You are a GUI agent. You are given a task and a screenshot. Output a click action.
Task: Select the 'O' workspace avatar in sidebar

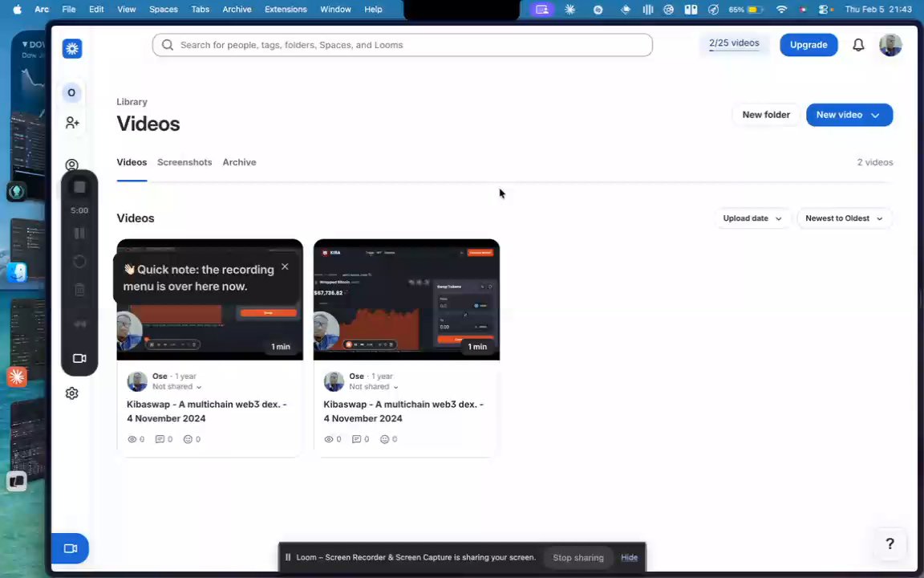pyautogui.click(x=71, y=92)
